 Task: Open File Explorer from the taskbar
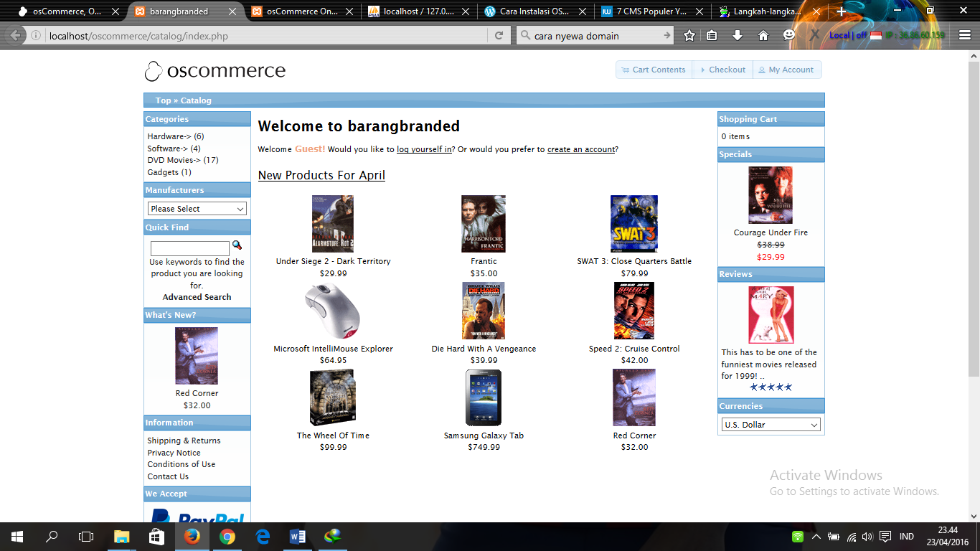coord(121,536)
